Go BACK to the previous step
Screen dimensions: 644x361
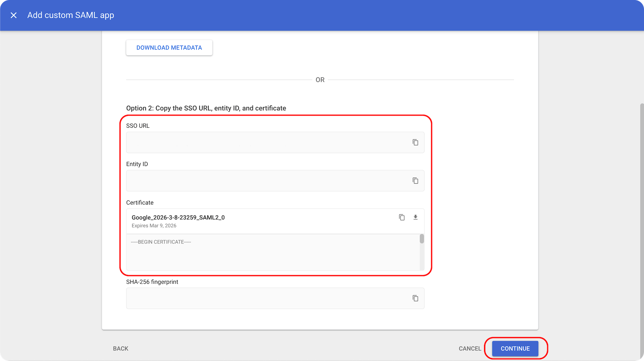click(x=120, y=348)
